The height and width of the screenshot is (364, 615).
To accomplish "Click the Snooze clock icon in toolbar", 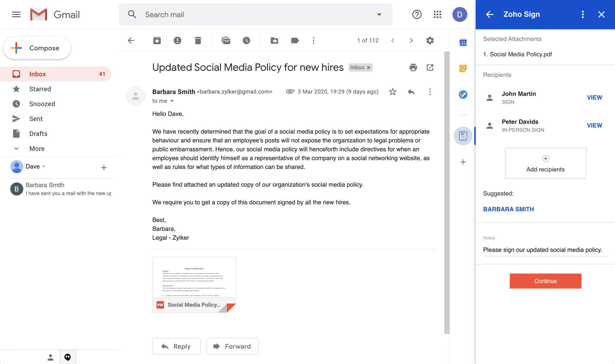I will [x=246, y=40].
